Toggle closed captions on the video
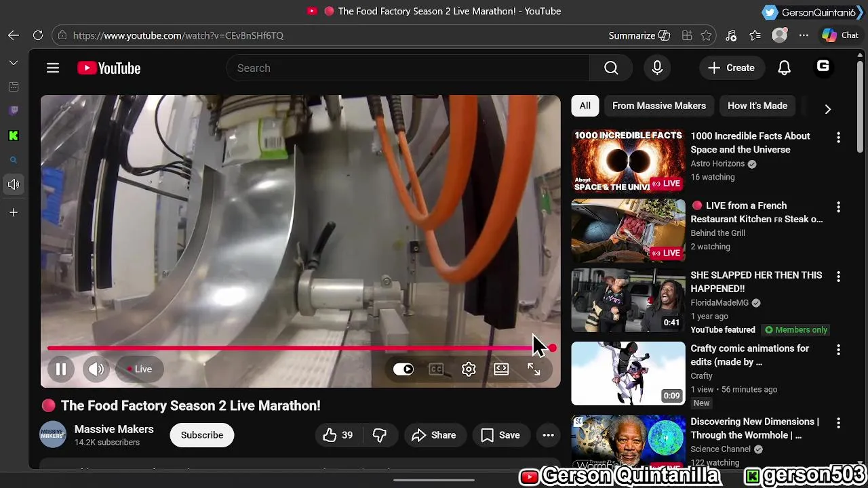Viewport: 868px width, 488px height. (x=436, y=369)
